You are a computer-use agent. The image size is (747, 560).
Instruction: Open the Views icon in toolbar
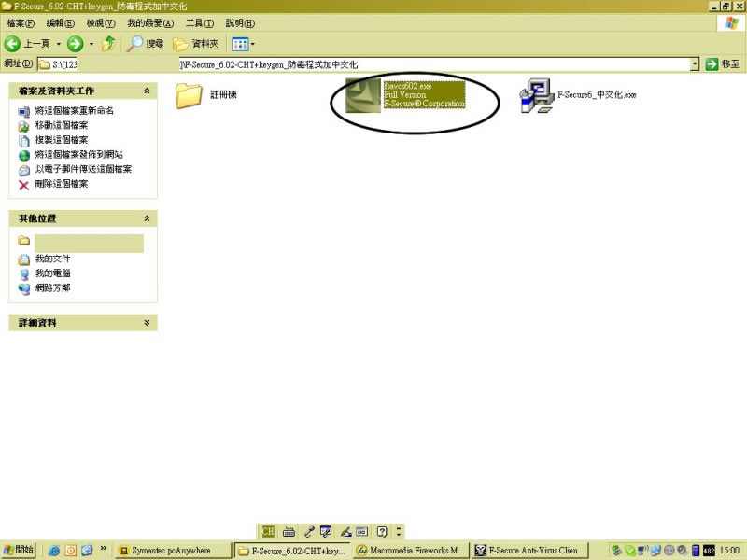(240, 44)
